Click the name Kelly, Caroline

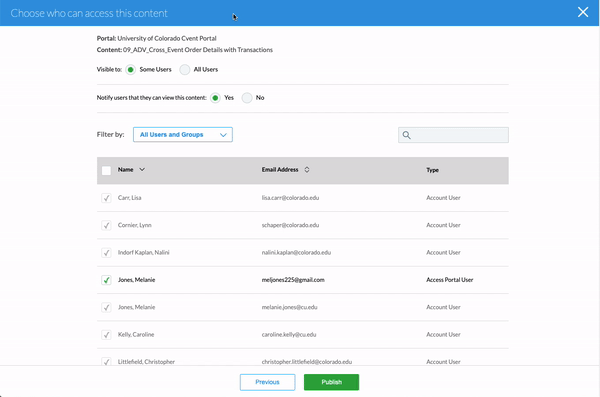point(136,334)
